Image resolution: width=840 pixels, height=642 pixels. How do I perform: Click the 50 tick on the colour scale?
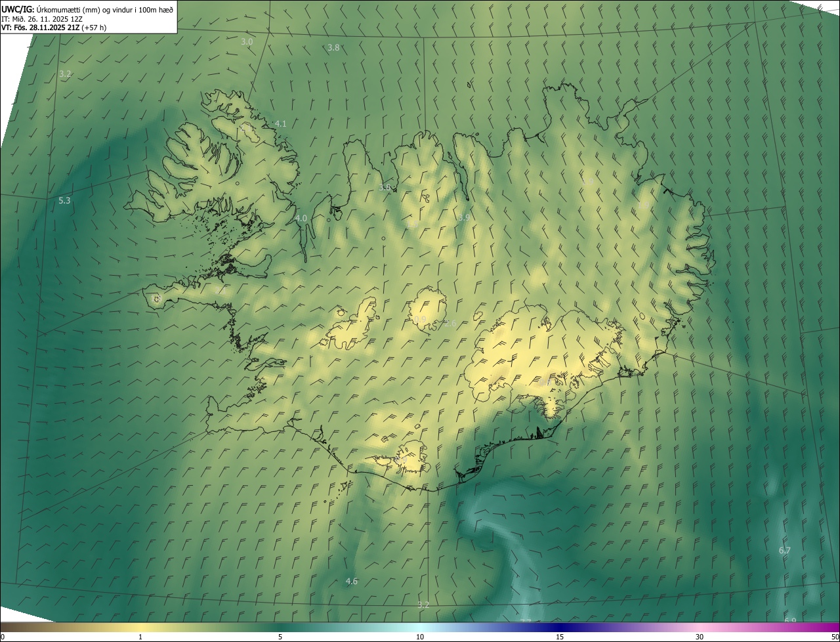(x=835, y=637)
